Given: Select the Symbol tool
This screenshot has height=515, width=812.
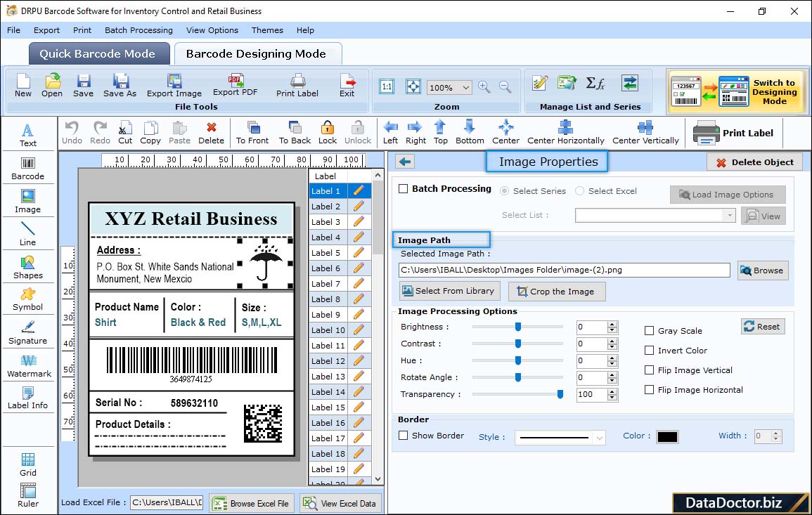Looking at the screenshot, I should pyautogui.click(x=28, y=299).
